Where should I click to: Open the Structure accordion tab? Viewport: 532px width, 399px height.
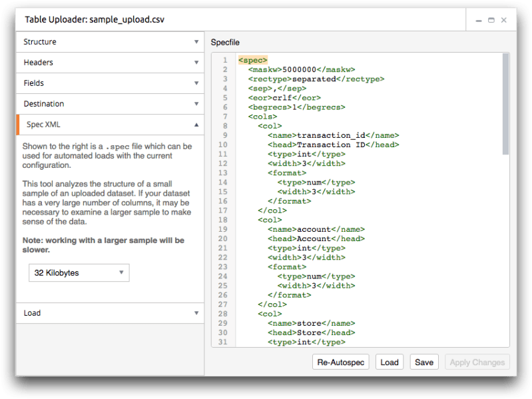[x=110, y=42]
